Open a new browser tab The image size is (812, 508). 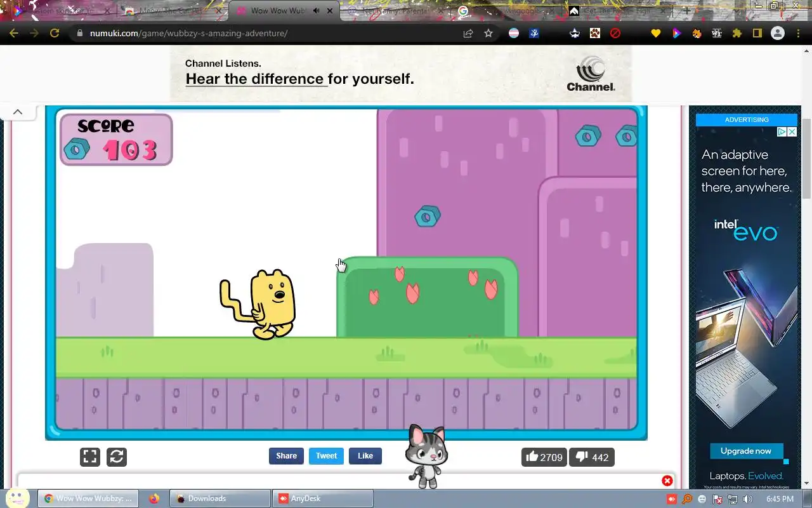(687, 11)
